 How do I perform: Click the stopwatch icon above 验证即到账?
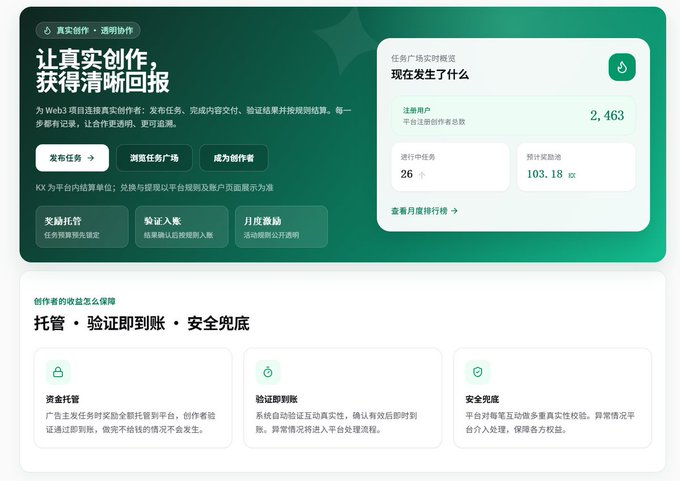[268, 372]
